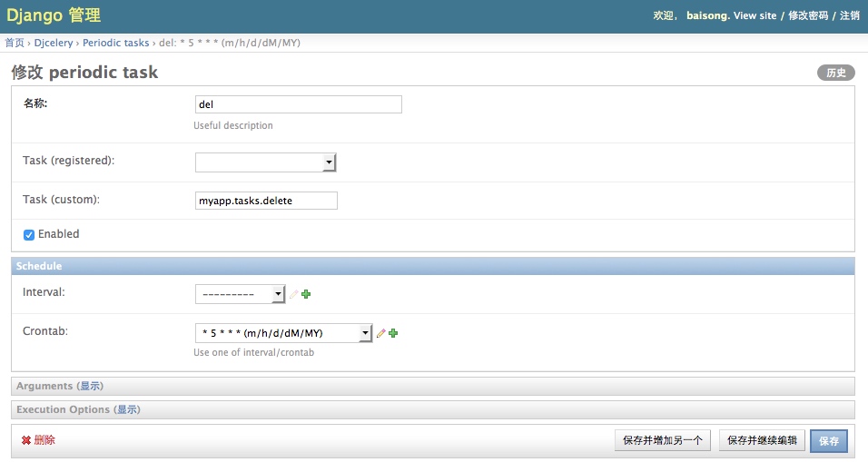
Task: Open the Task (registered) dropdown
Action: pyautogui.click(x=265, y=162)
